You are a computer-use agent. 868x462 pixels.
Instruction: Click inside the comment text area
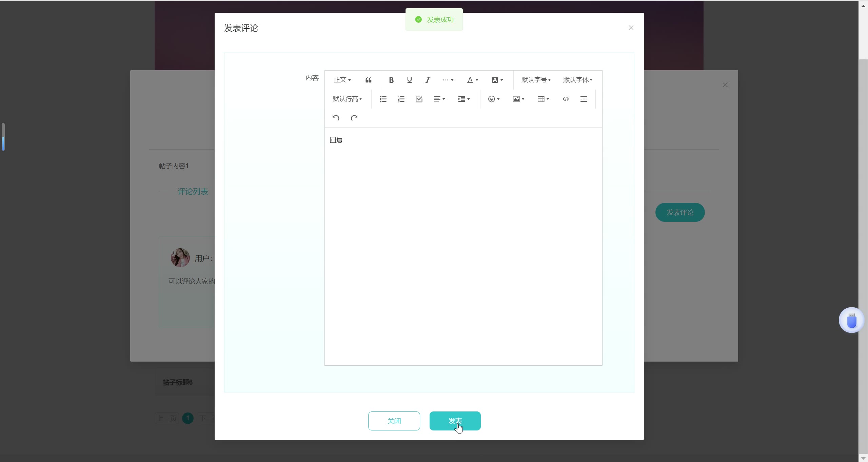point(463,237)
